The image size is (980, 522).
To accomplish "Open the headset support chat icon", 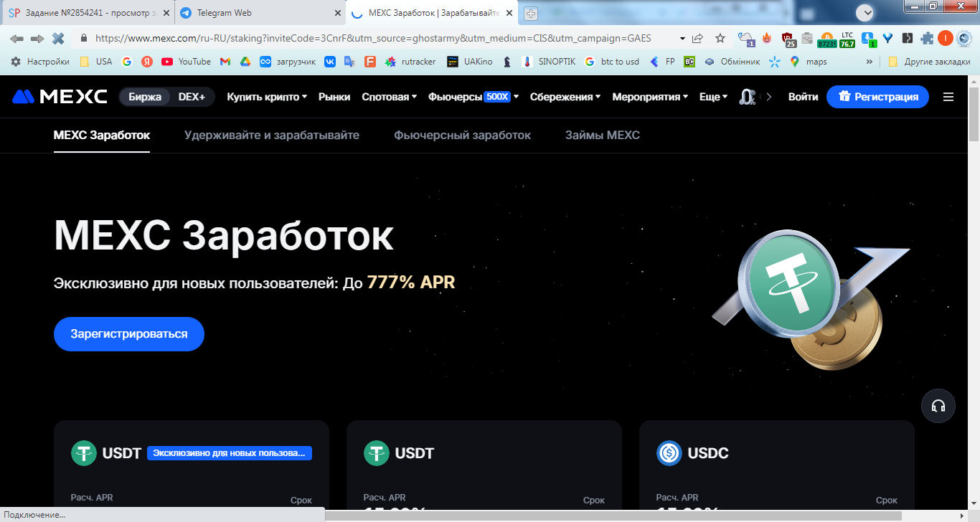I will [x=938, y=407].
